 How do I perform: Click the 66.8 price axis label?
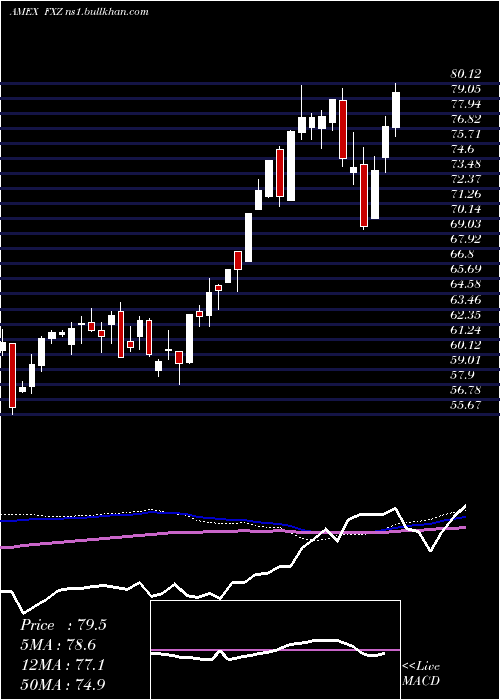[x=462, y=254]
